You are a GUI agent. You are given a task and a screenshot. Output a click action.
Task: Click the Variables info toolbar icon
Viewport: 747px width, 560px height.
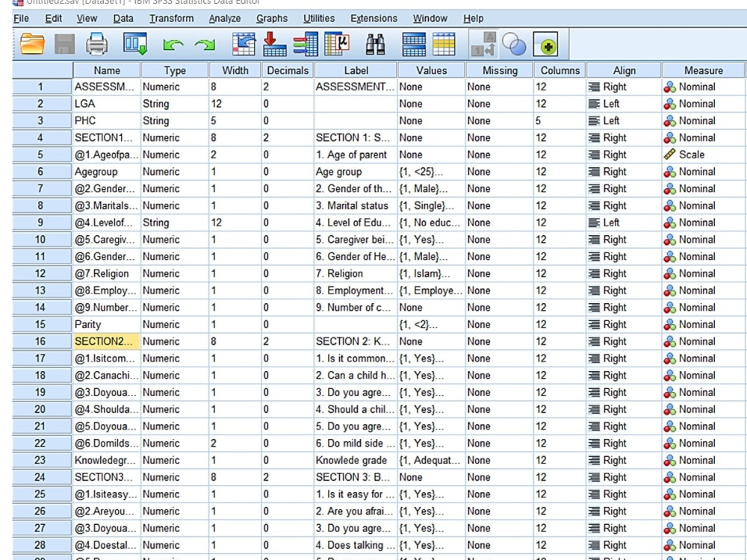coord(306,44)
